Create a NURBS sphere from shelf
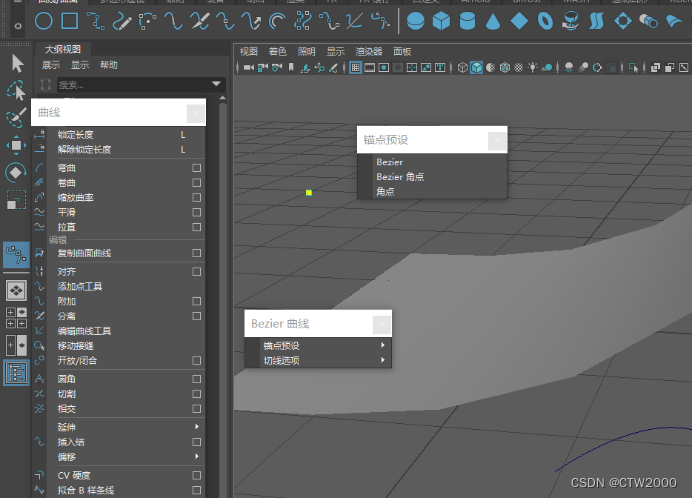The image size is (693, 498). (415, 21)
